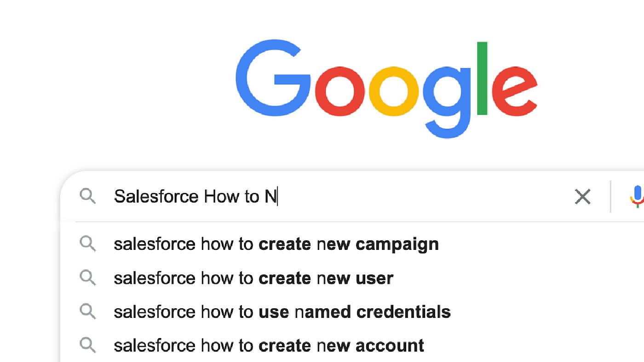Image resolution: width=644 pixels, height=362 pixels.
Task: Click the search icon beside 'use named credentials' suggestion
Action: pos(88,311)
